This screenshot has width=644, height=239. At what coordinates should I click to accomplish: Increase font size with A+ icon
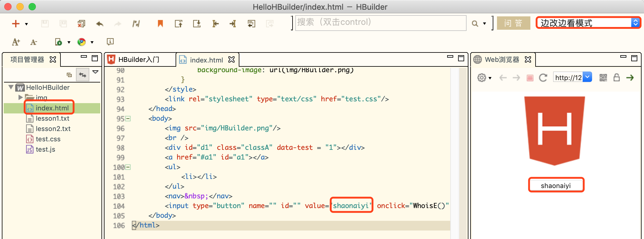coord(16,42)
